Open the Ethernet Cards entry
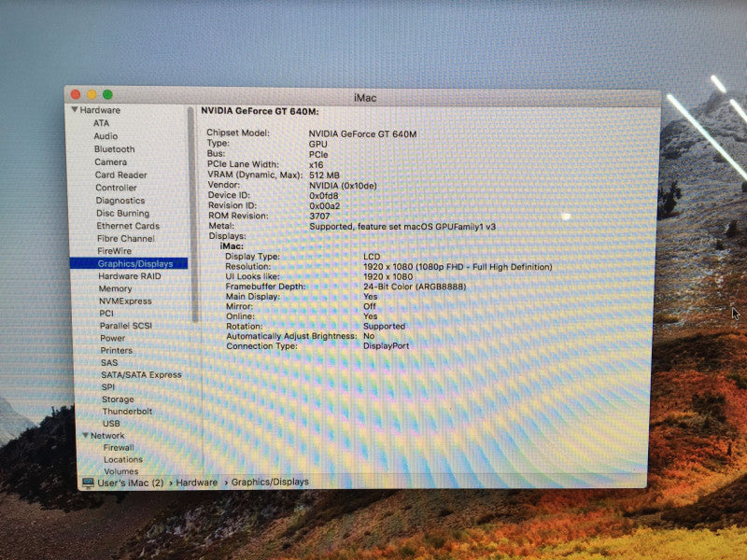The width and height of the screenshot is (747, 560). click(128, 226)
